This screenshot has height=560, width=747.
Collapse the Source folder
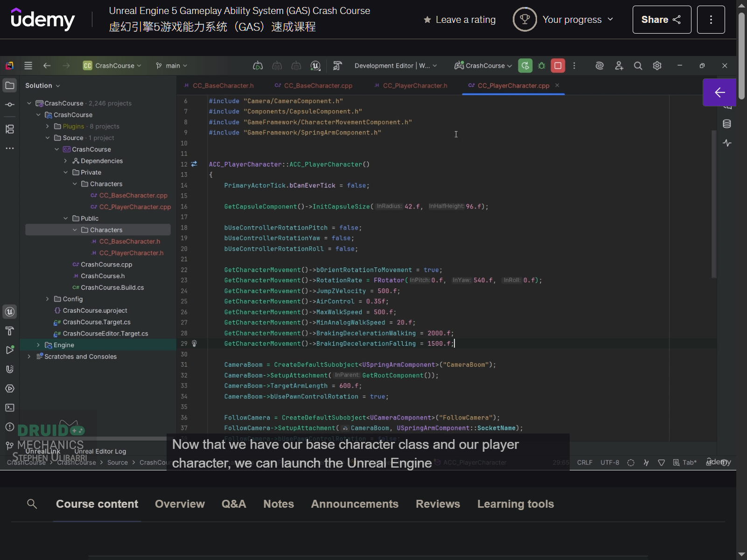[x=47, y=138]
